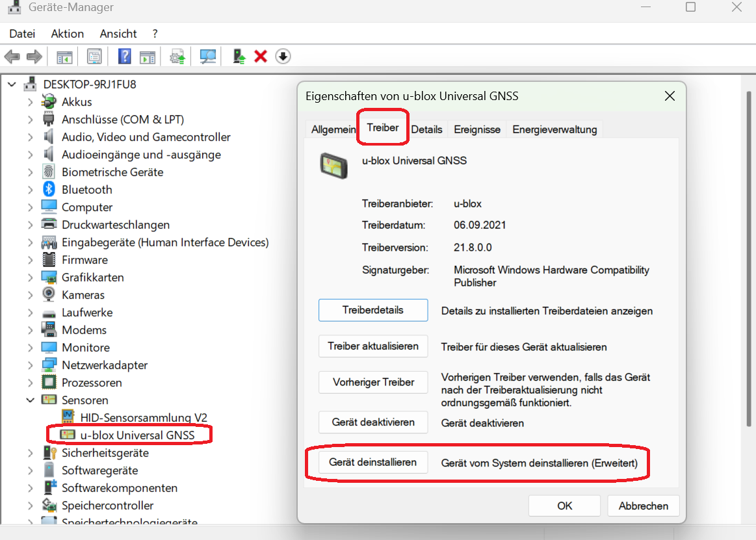
Task: Click the black down-arrow toolbar icon
Action: (283, 57)
